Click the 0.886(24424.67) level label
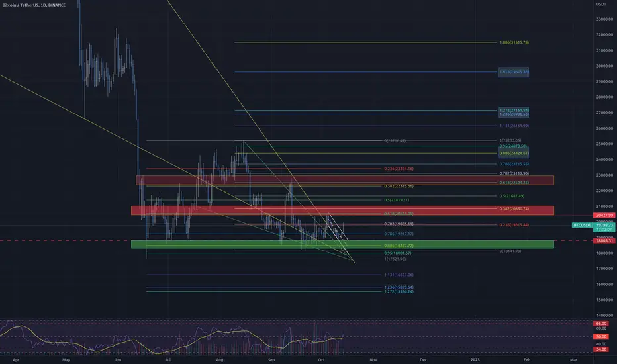The width and height of the screenshot is (617, 364). point(514,153)
